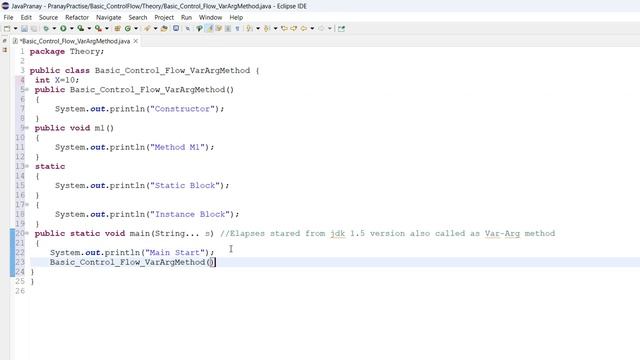The height and width of the screenshot is (360, 640).
Task: Click the Open Type toolbar icon
Action: 147,29
